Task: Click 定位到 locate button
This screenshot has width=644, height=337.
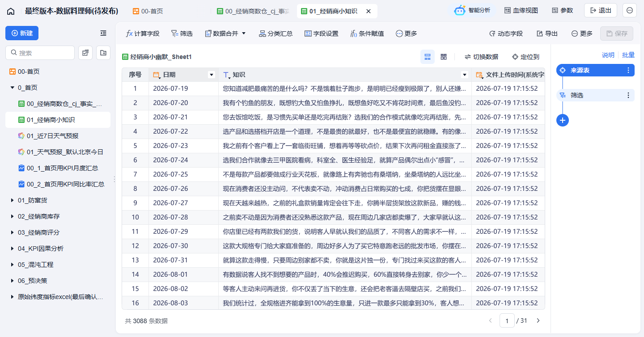Action: pyautogui.click(x=526, y=57)
